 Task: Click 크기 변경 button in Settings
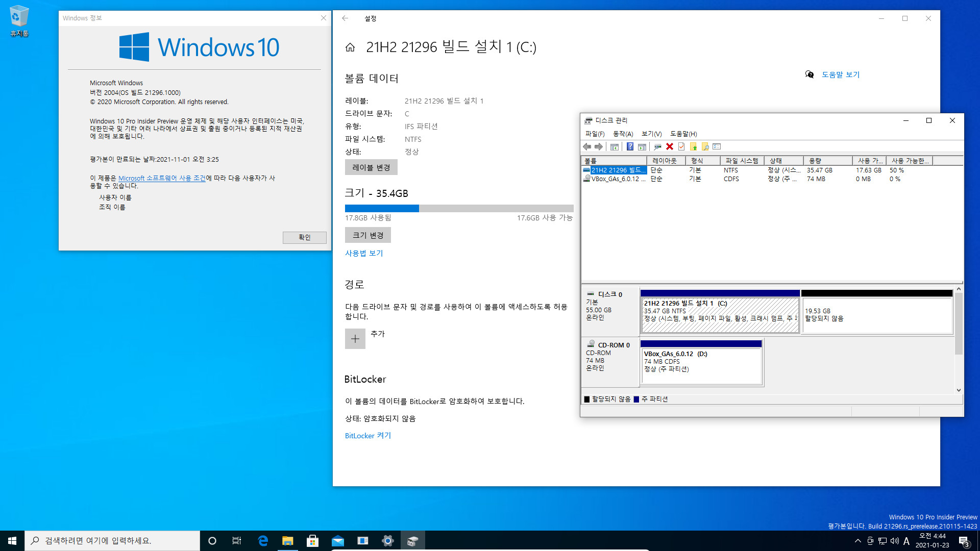(368, 235)
